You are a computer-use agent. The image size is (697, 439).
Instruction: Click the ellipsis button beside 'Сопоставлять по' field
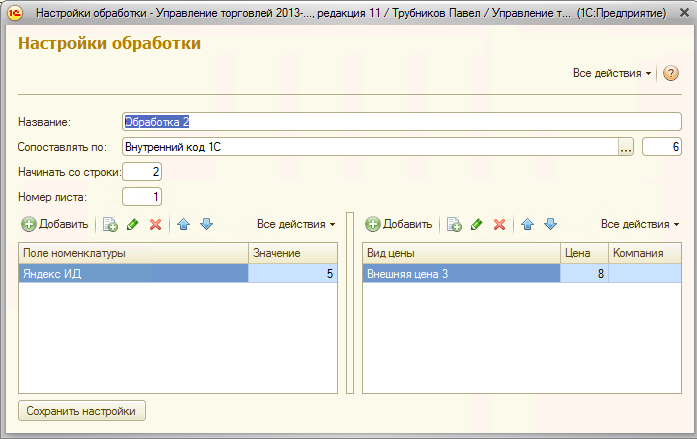pyautogui.click(x=626, y=147)
